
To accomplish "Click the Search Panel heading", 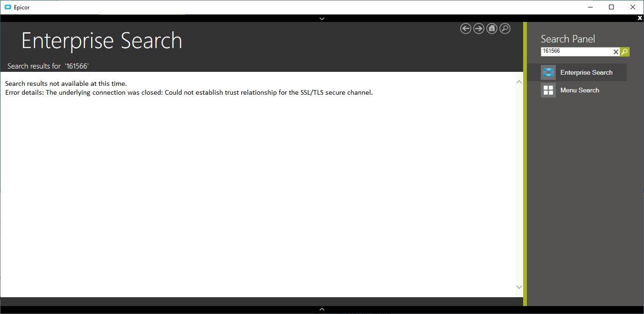I will pyautogui.click(x=567, y=39).
